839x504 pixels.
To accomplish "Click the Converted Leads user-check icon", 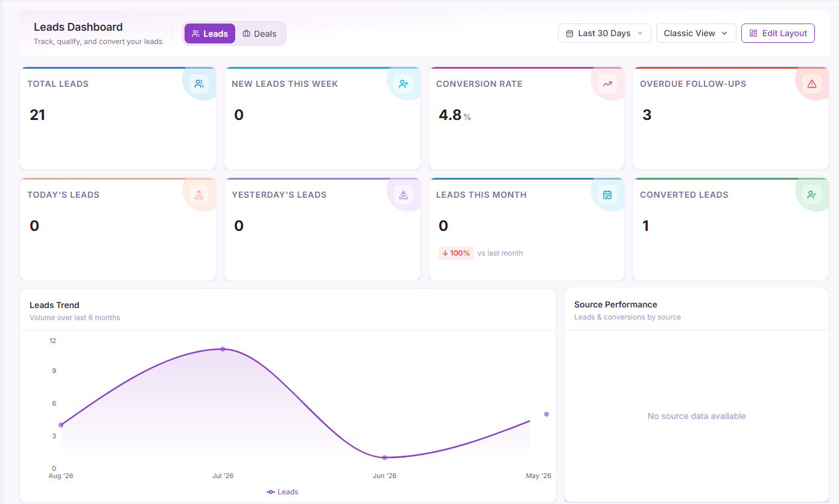I will point(812,195).
